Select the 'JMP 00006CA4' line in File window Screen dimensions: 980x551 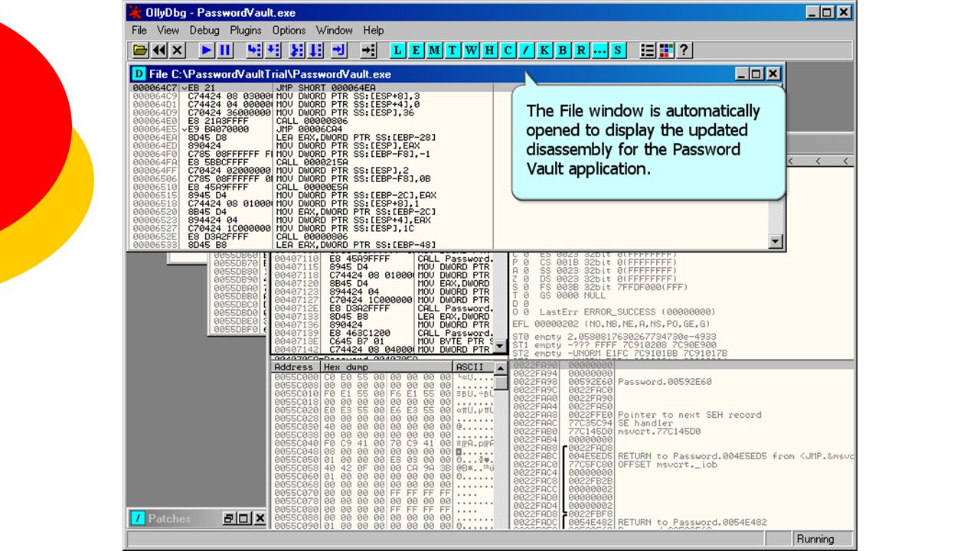pyautogui.click(x=310, y=129)
